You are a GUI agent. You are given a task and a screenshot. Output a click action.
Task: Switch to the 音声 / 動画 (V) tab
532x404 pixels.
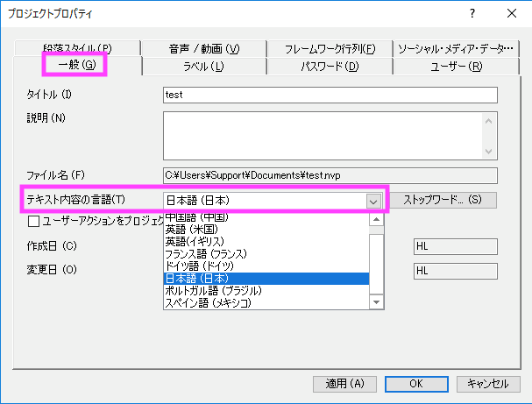click(x=202, y=48)
